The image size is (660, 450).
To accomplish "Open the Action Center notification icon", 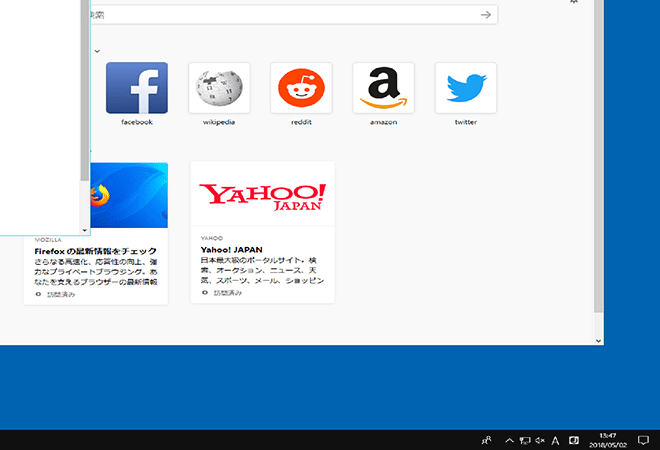I will [643, 440].
